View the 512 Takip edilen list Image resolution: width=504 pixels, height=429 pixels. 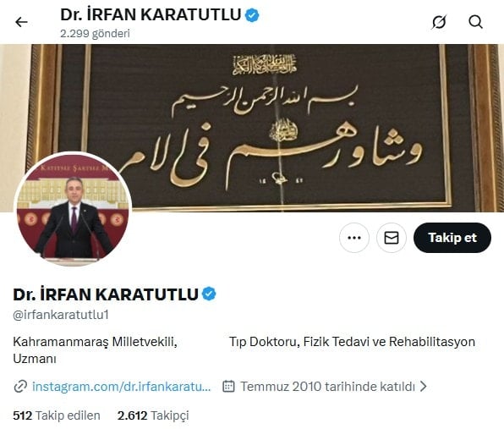coord(57,415)
